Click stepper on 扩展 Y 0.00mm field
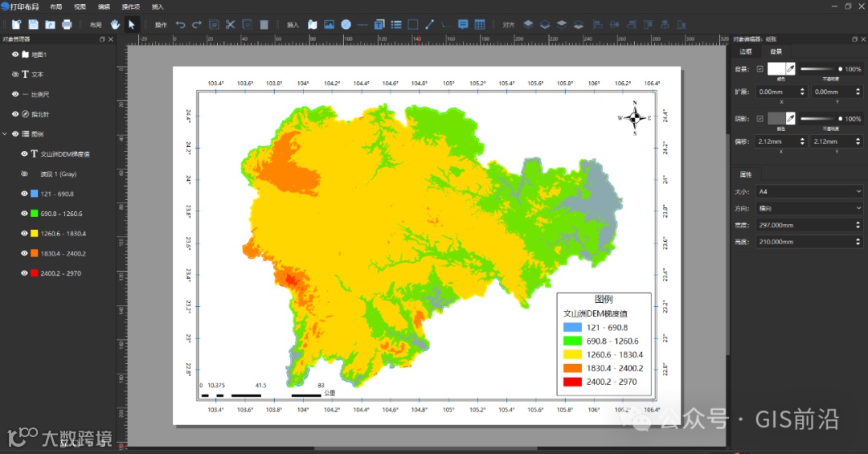 [x=858, y=92]
